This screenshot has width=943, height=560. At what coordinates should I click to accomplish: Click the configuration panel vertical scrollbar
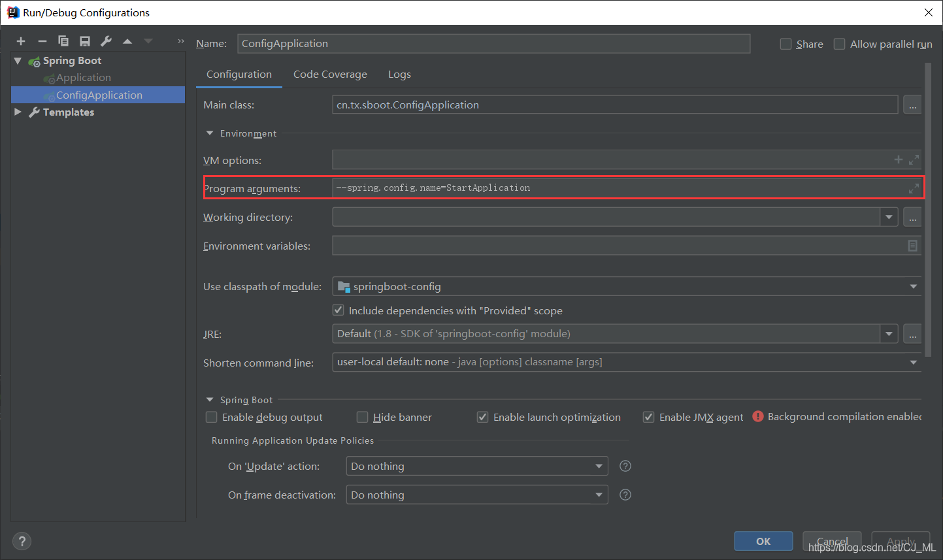928,209
